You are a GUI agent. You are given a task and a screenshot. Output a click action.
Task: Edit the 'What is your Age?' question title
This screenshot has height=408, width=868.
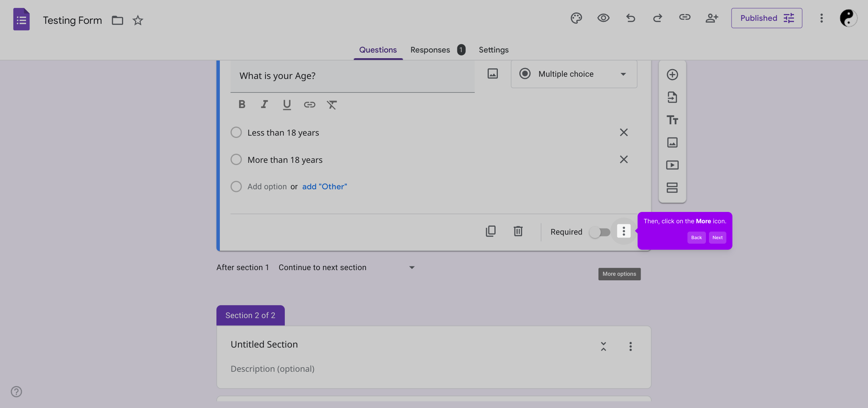[352, 76]
